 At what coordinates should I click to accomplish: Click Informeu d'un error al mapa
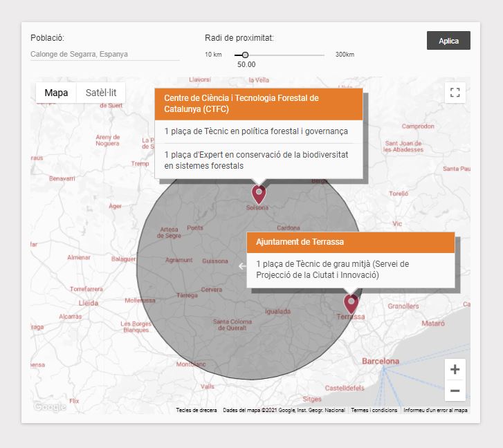[435, 410]
